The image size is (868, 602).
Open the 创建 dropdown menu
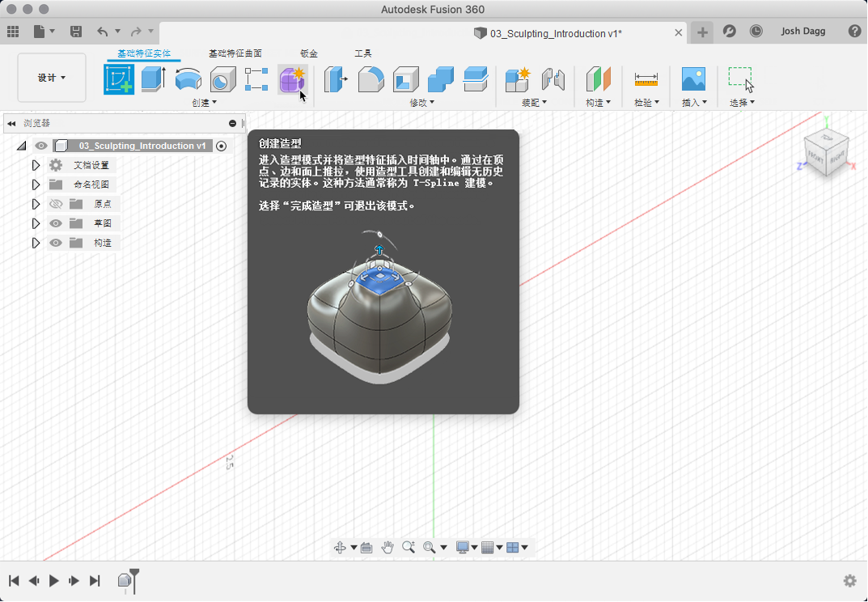[205, 103]
